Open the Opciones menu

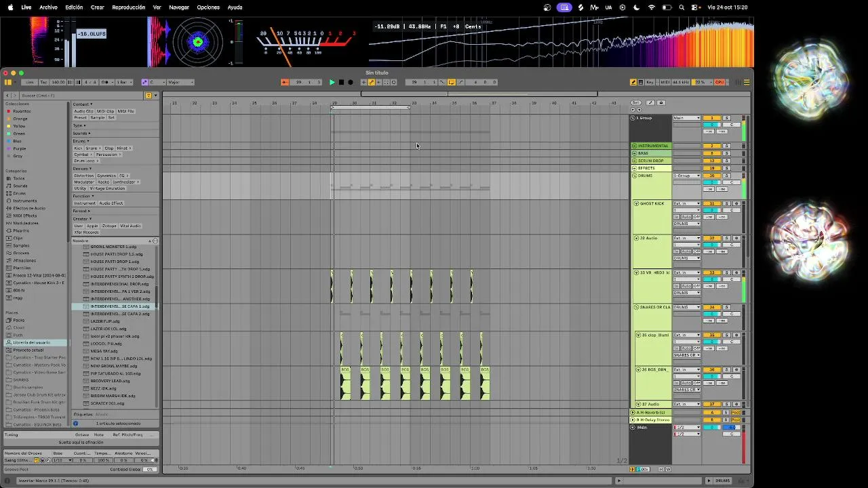tap(208, 7)
